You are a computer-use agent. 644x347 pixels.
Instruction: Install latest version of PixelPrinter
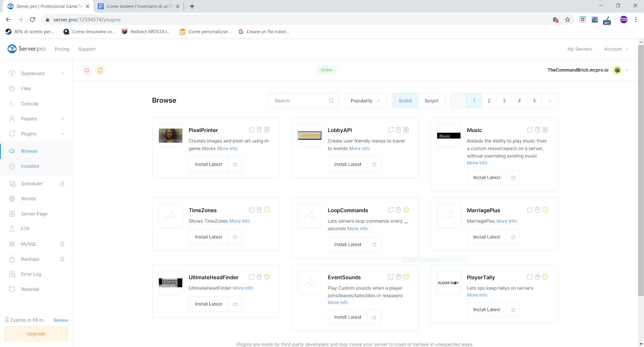(208, 165)
